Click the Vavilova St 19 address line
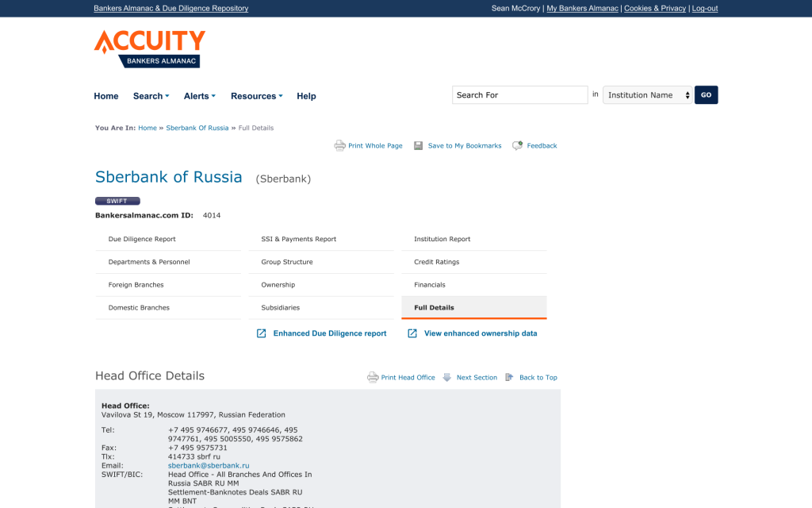 (193, 414)
